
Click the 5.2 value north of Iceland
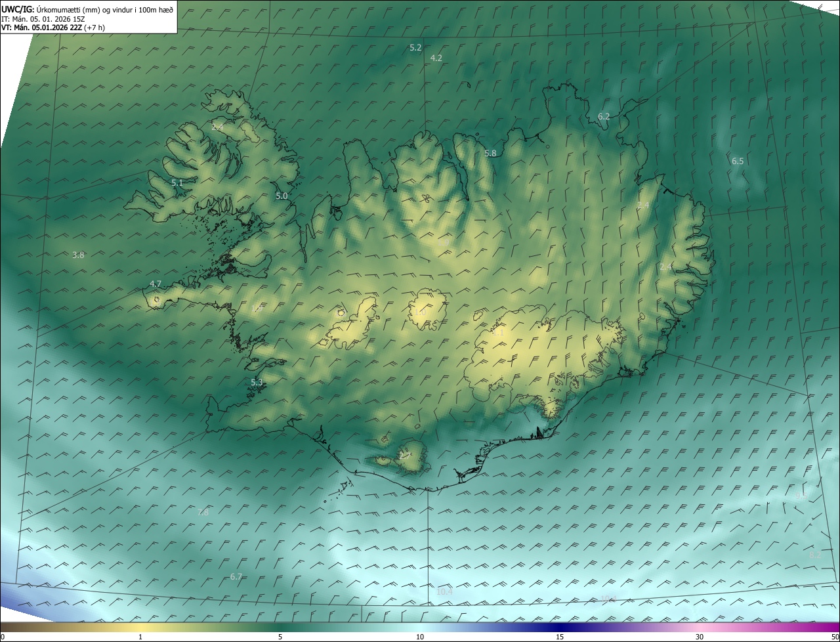(415, 48)
